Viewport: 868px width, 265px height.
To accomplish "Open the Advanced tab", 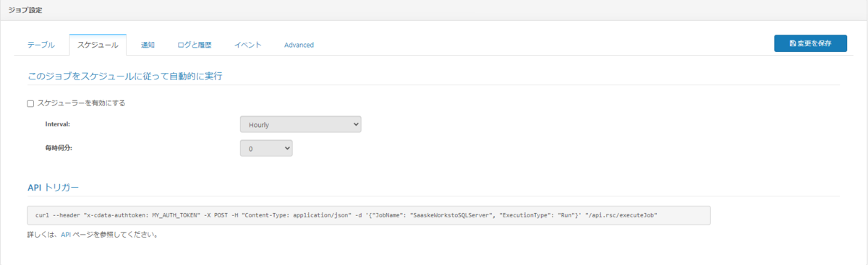I will [x=299, y=45].
